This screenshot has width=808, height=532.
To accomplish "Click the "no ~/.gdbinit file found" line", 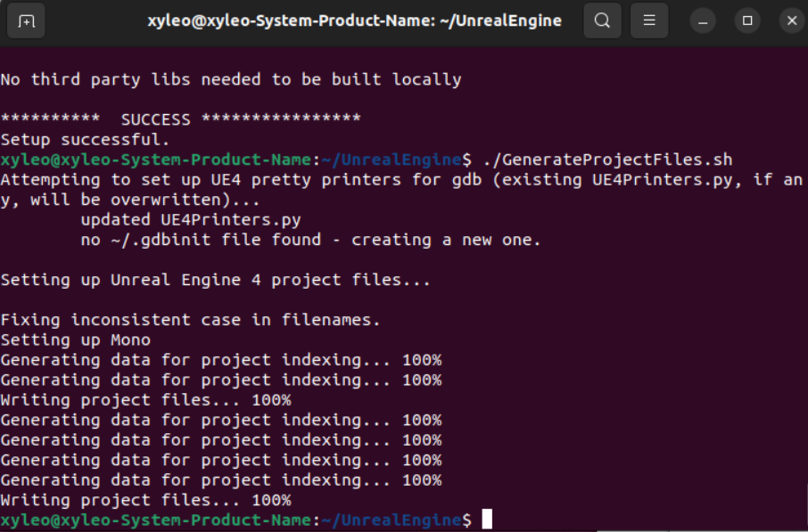I will [310, 240].
